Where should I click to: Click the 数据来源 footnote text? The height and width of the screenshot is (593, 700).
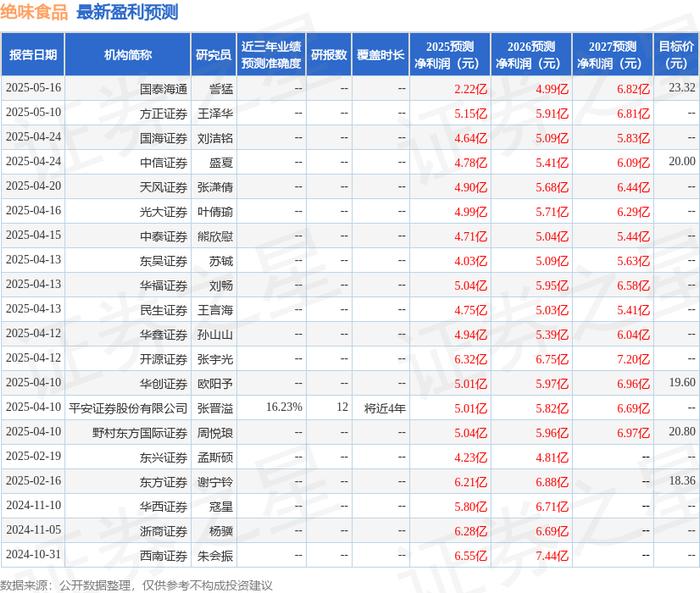[x=136, y=585]
